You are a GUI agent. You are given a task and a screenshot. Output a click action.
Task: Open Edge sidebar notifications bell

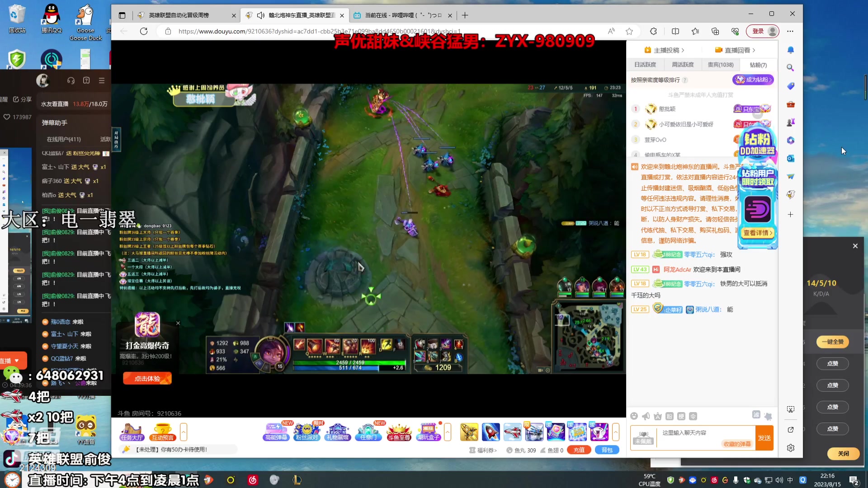pyautogui.click(x=790, y=50)
